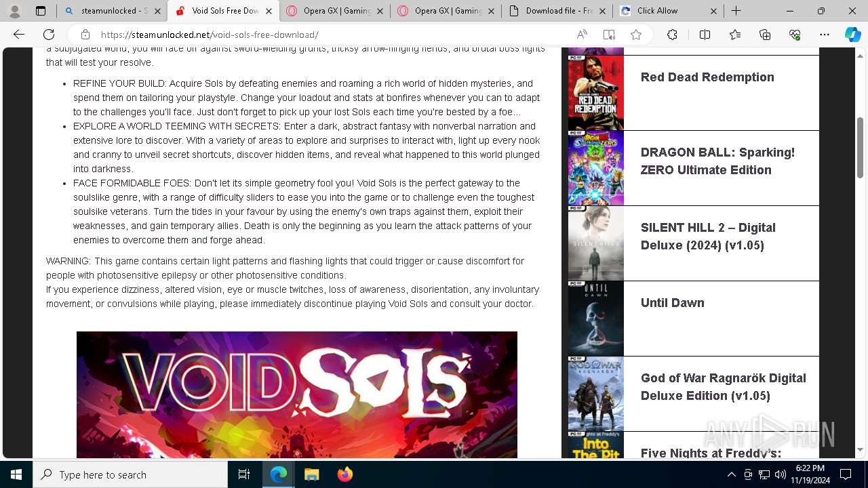Switch to Download file tab
868x488 pixels.
click(557, 11)
